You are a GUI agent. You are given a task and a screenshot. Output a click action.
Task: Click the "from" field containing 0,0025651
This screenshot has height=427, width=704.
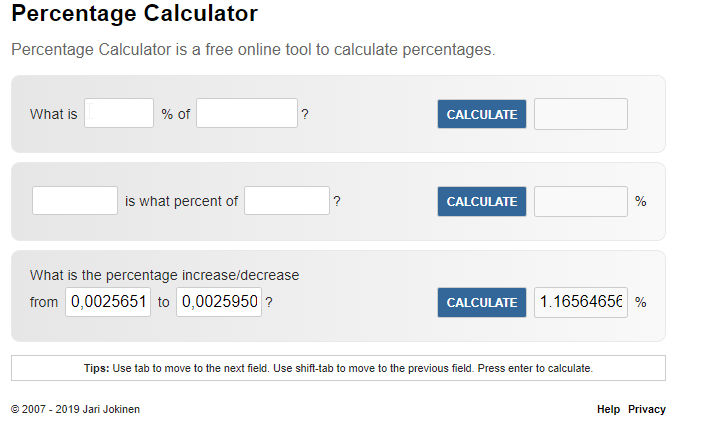coord(108,302)
